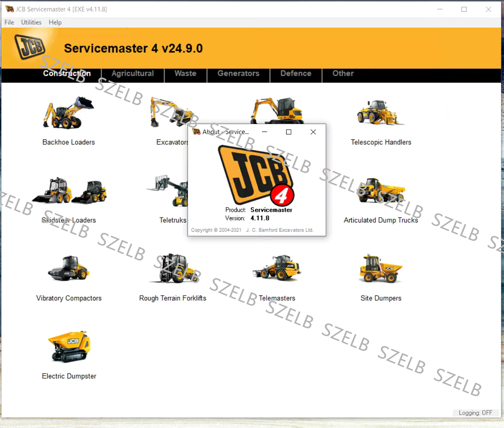Click the version number '4.11.8' in About dialog
Screen dimensions: 504x428
coord(260,218)
